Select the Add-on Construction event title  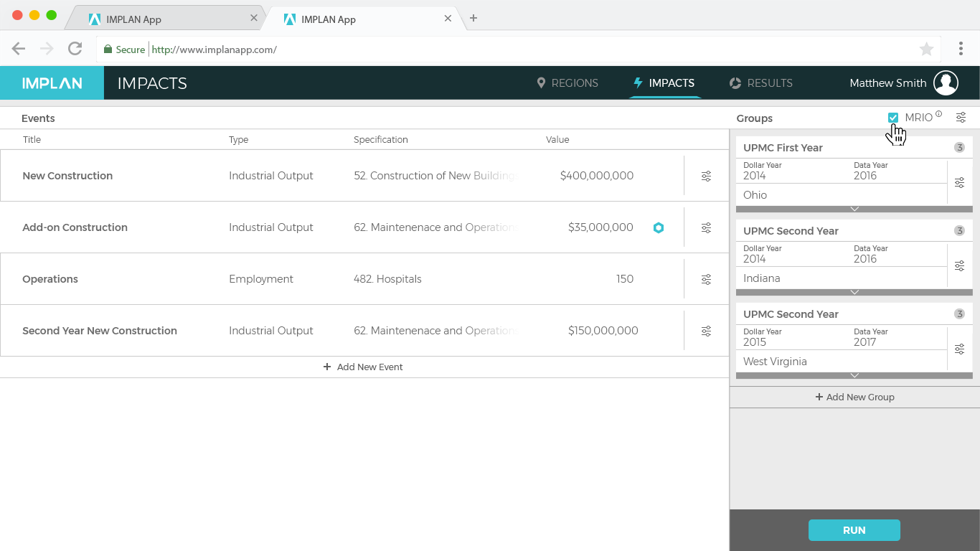(x=75, y=227)
